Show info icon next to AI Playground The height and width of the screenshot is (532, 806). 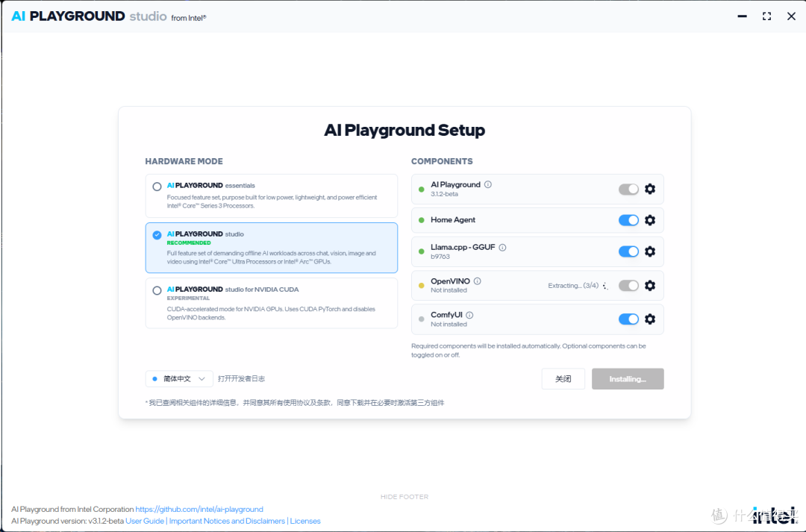pyautogui.click(x=488, y=184)
